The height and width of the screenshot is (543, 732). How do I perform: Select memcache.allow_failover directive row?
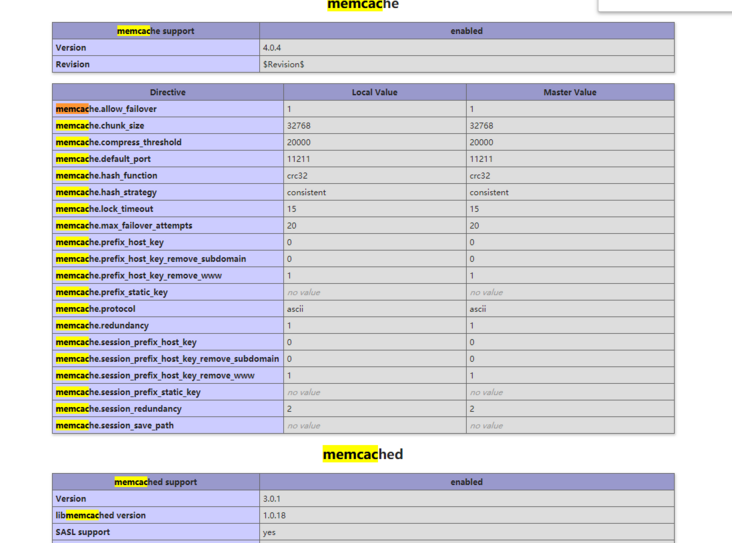point(363,109)
